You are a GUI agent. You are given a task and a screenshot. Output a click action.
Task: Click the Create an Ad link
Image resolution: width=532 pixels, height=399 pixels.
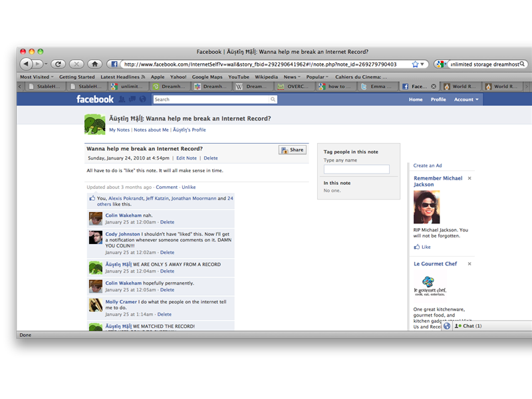(x=428, y=166)
